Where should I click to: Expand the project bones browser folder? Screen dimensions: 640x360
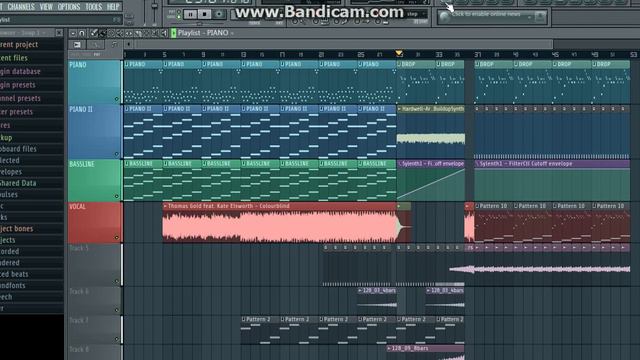(x=17, y=229)
